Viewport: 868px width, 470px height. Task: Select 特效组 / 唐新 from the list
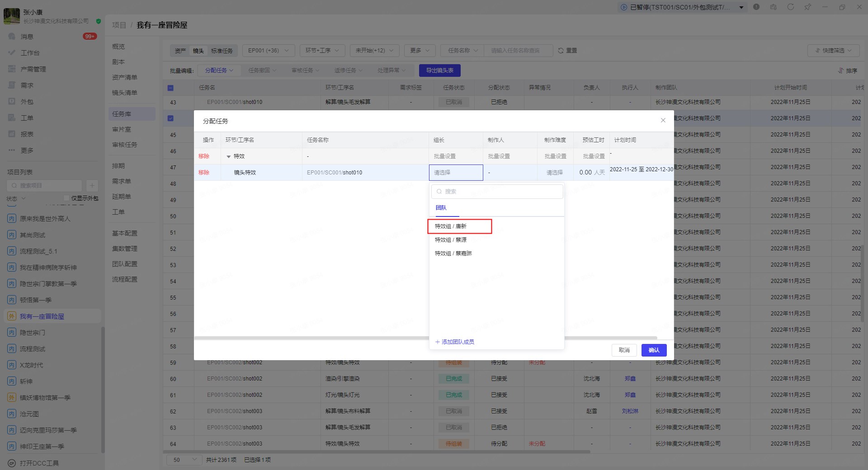451,226
